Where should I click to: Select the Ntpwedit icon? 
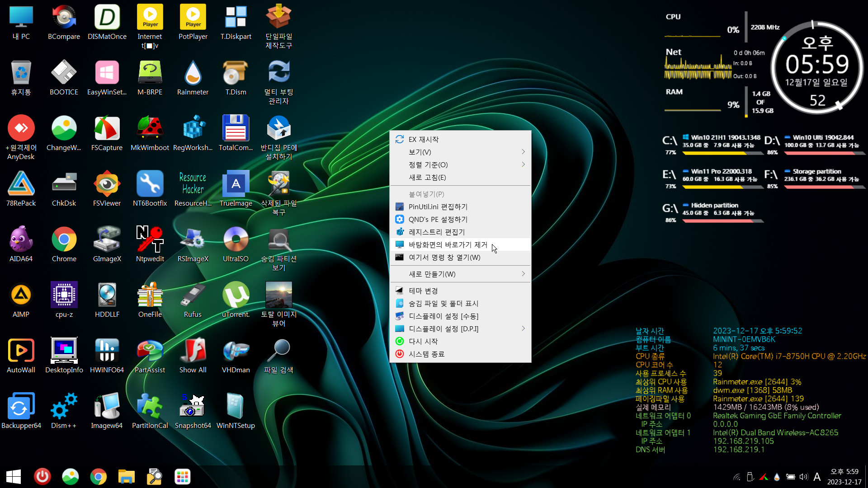(x=150, y=245)
